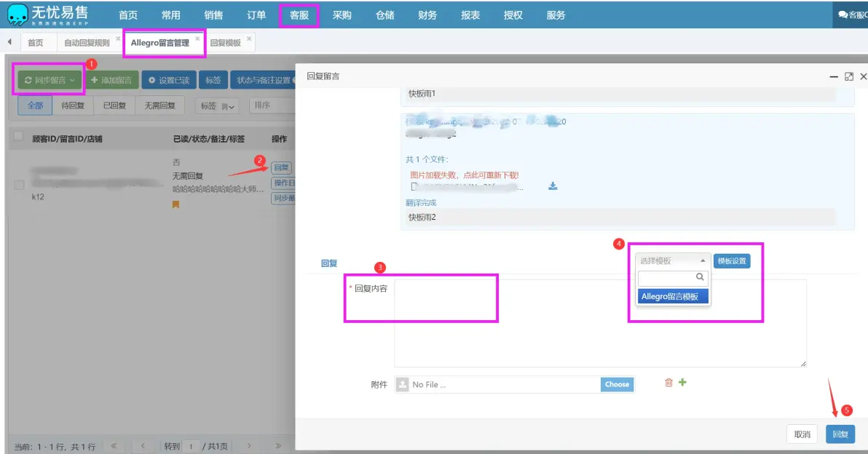
Task: Add another attachment with the green plus
Action: [x=682, y=382]
